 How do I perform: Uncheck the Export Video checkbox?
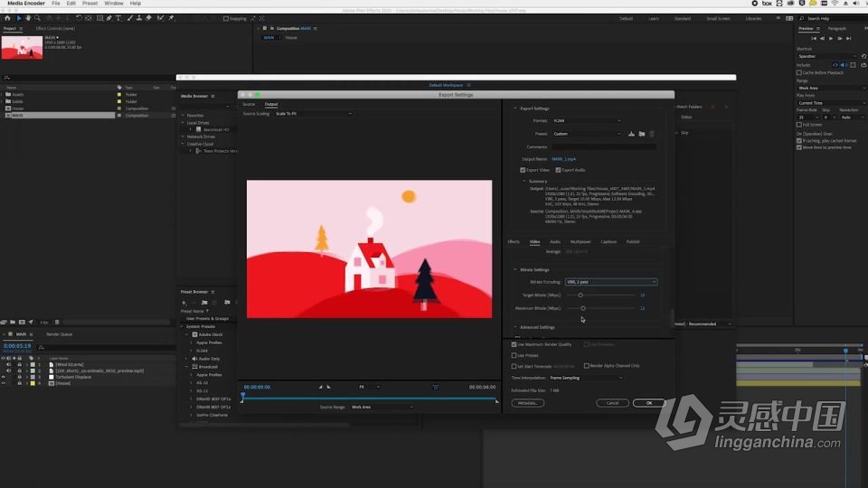pyautogui.click(x=523, y=170)
